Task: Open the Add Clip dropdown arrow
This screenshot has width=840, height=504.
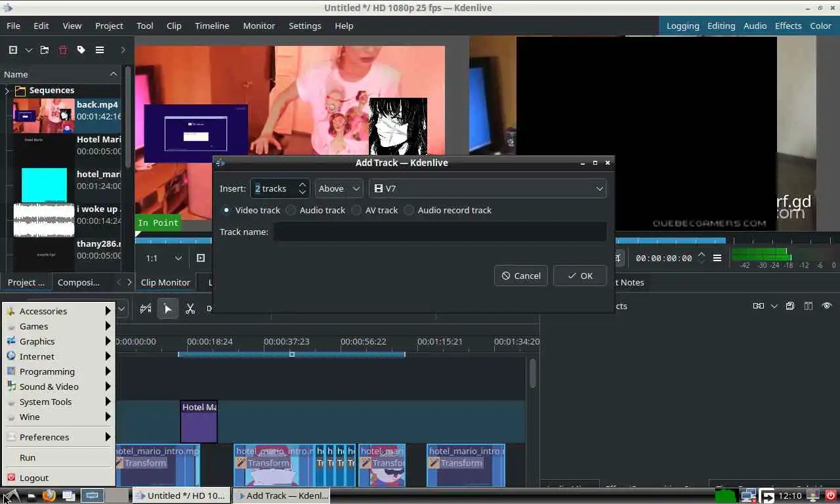Action: 28,50
